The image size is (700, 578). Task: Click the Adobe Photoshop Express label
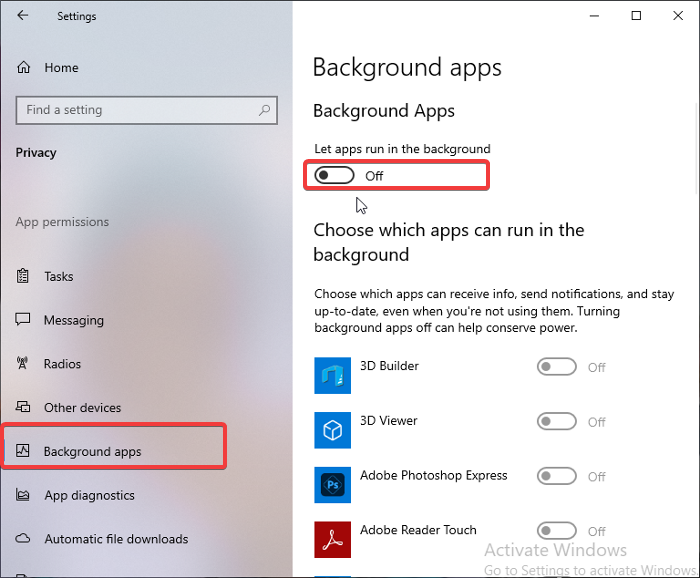pyautogui.click(x=433, y=476)
